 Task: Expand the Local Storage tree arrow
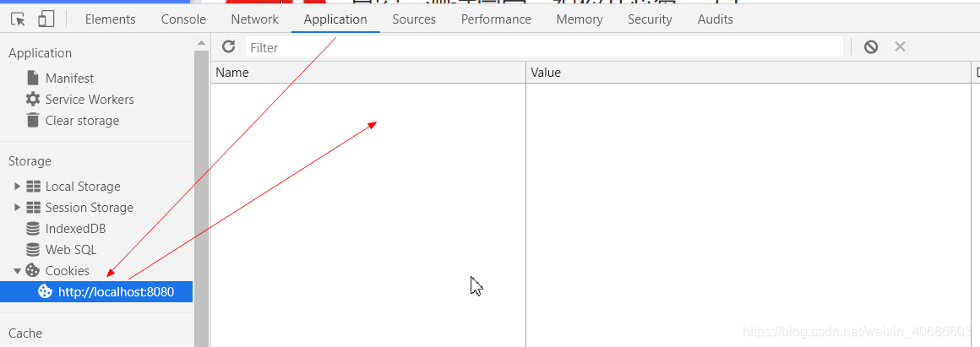pyautogui.click(x=18, y=186)
